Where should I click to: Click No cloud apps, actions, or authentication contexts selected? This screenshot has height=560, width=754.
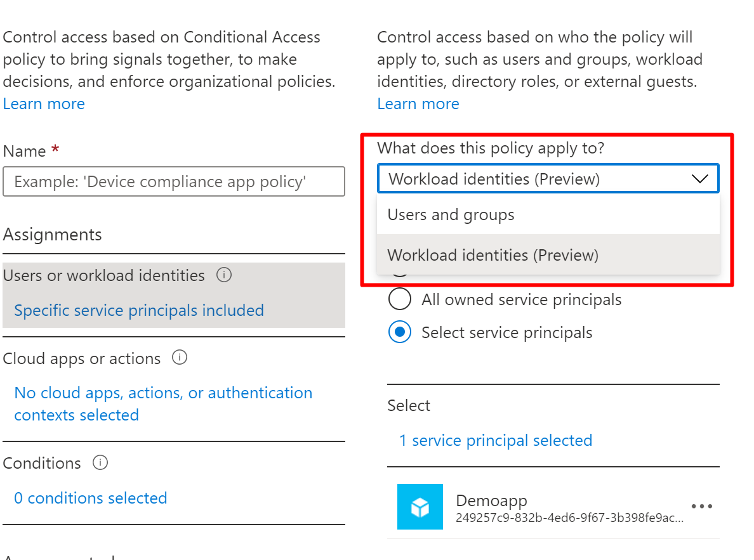pyautogui.click(x=163, y=404)
